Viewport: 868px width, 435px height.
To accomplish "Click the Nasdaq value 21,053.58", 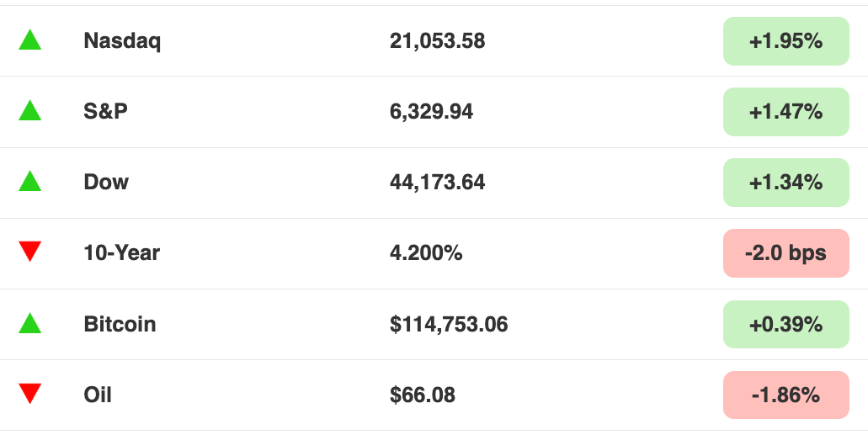I will click(437, 40).
